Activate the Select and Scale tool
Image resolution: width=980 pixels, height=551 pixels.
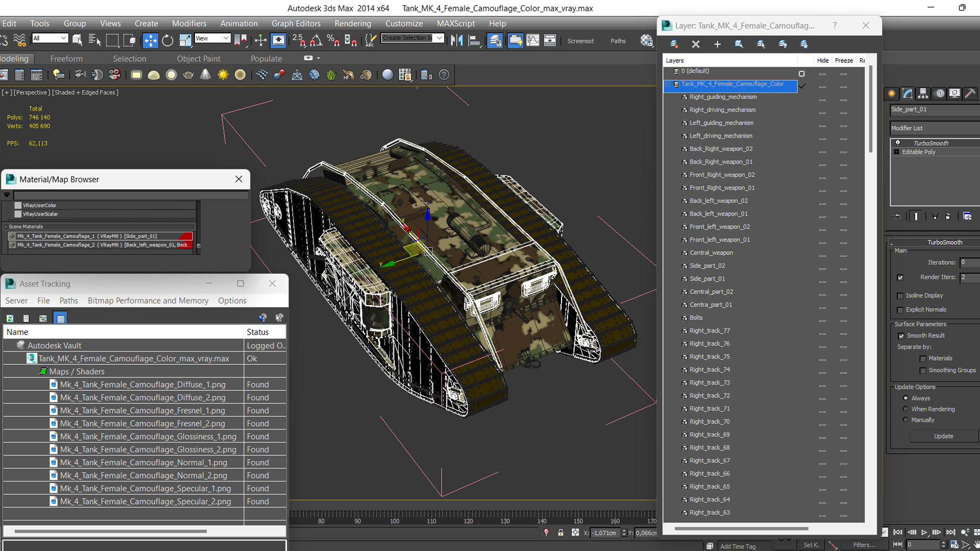click(185, 40)
